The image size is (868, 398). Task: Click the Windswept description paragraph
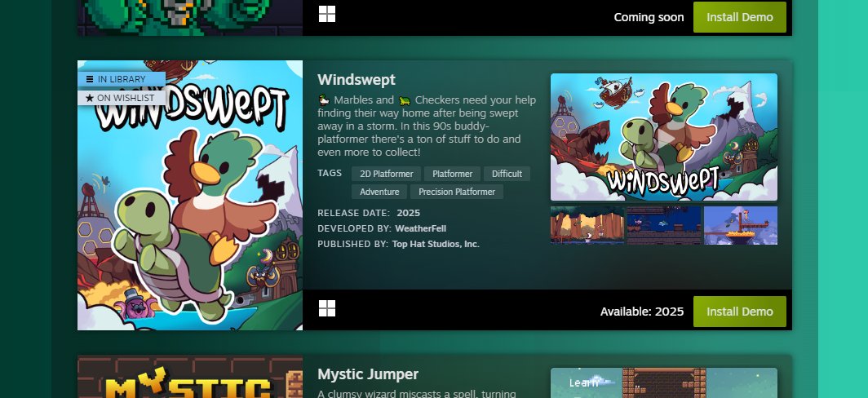click(x=427, y=126)
